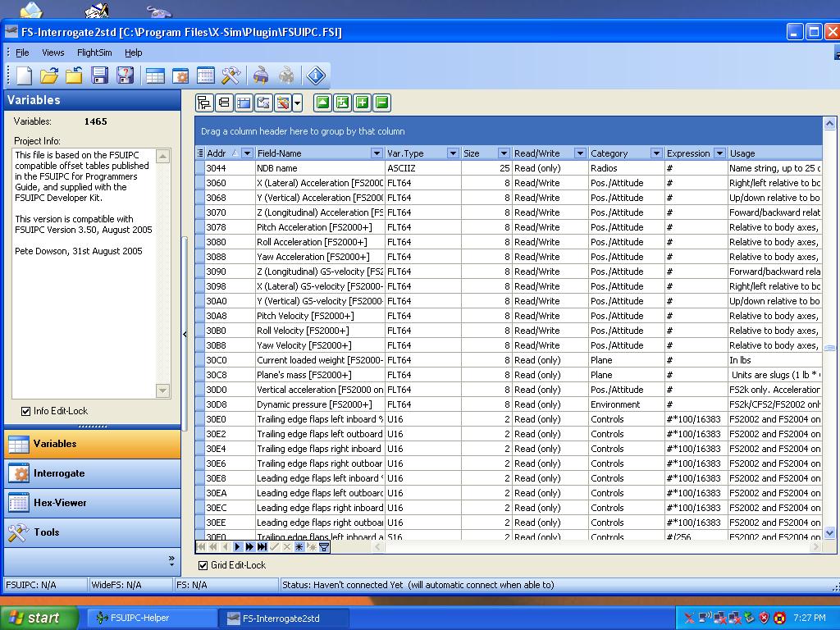This screenshot has width=840, height=630.
Task: Click the Hex-Viewer grid toolbar icon
Action: 206,75
